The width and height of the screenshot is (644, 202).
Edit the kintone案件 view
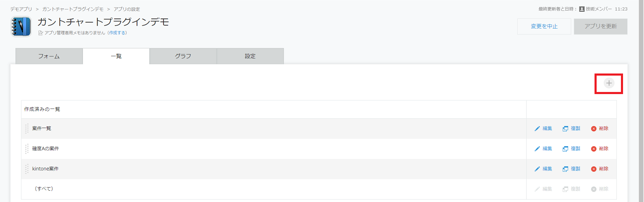pos(543,169)
